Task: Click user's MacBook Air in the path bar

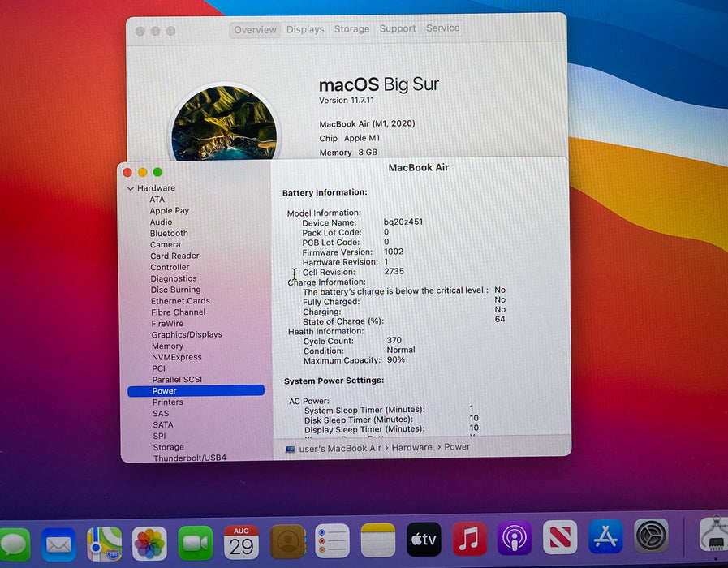Action: pos(340,448)
